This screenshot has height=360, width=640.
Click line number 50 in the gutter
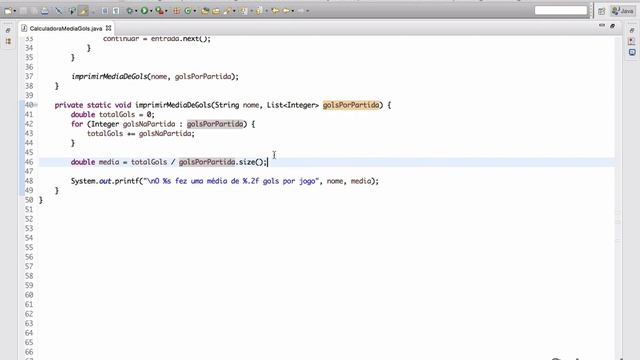(x=29, y=200)
